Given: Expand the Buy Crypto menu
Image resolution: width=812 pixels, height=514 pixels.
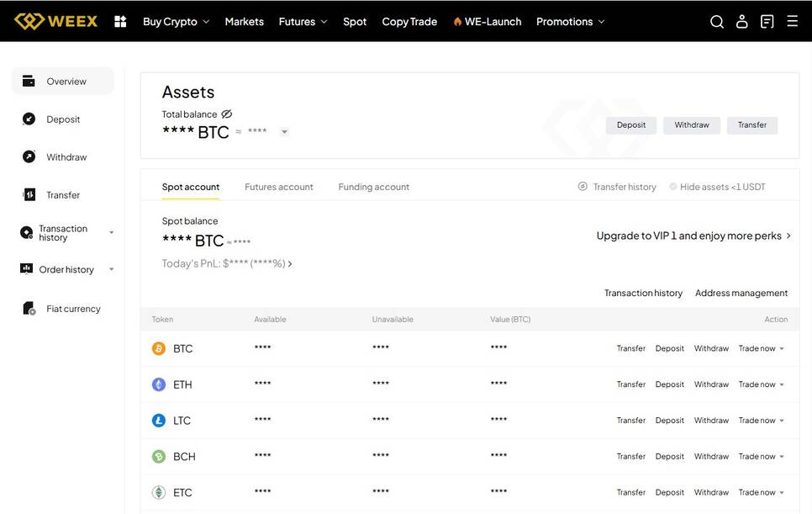Looking at the screenshot, I should [176, 22].
